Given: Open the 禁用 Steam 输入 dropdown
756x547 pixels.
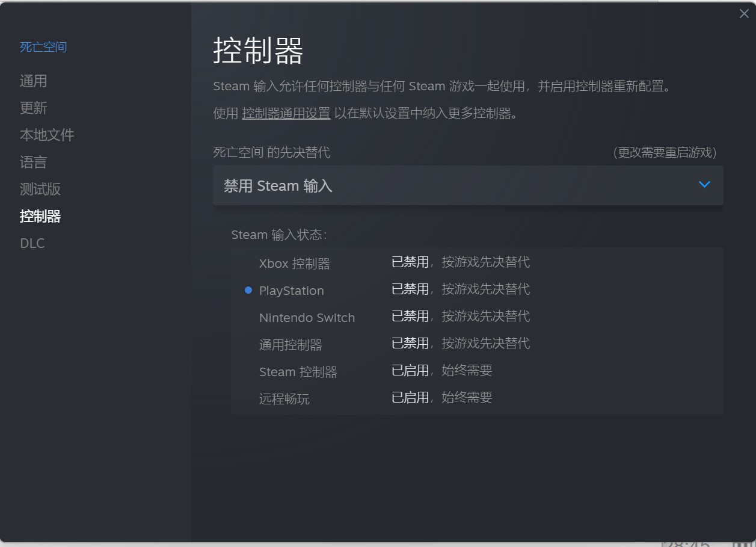Looking at the screenshot, I should pos(468,185).
